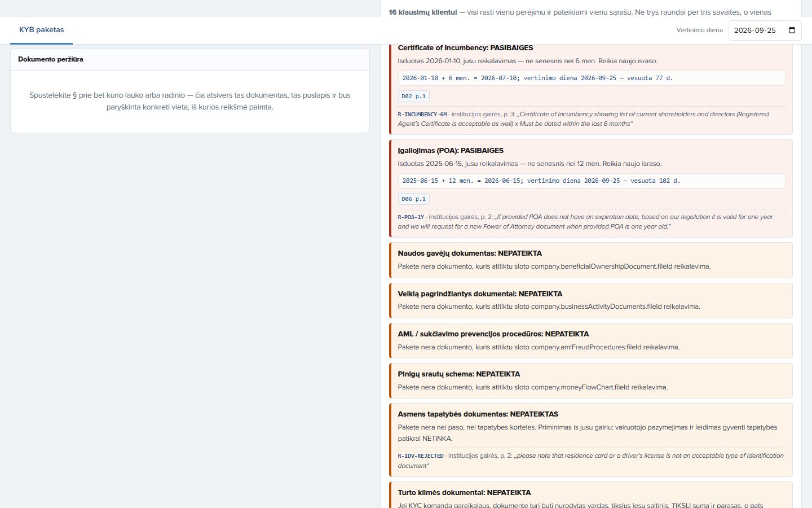Click the text 'Isduotas 2025-06-15, jusu reikalavimas'
Viewport: 812px width, 508px height.
[x=530, y=164]
